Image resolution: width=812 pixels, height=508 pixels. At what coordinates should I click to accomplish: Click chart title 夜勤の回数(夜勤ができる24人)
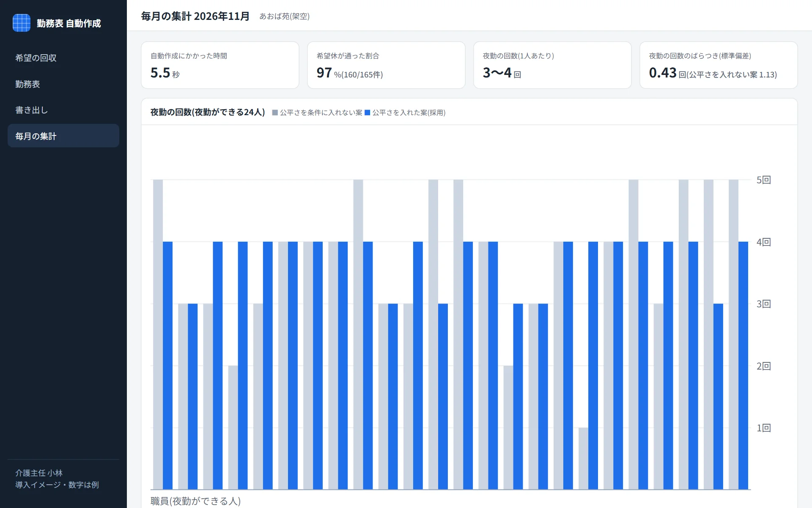[208, 112]
